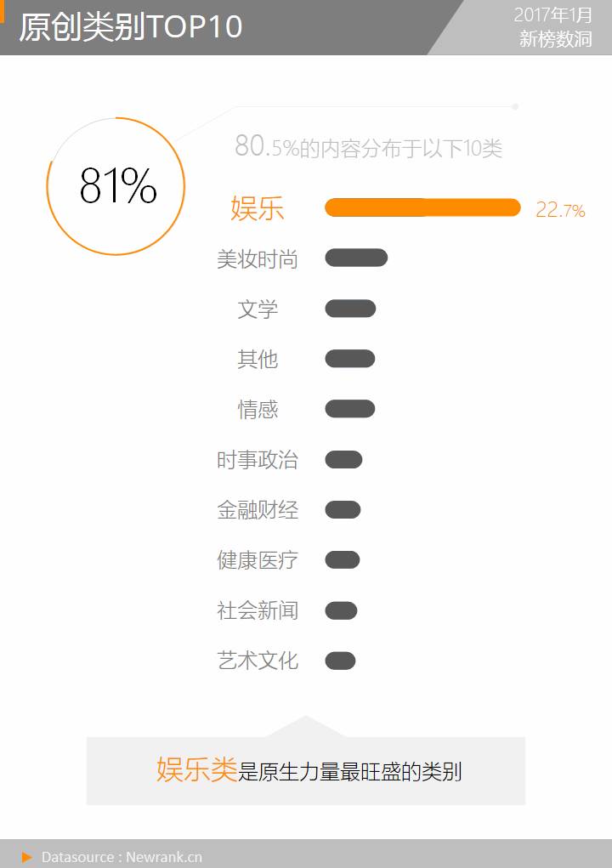The height and width of the screenshot is (868, 612).
Task: Click the orange 娱乐 bar
Action: click(x=422, y=207)
